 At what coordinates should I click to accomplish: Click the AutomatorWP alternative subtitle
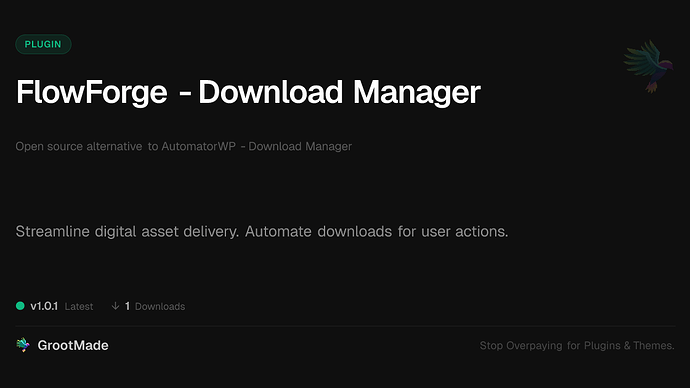[x=184, y=146]
